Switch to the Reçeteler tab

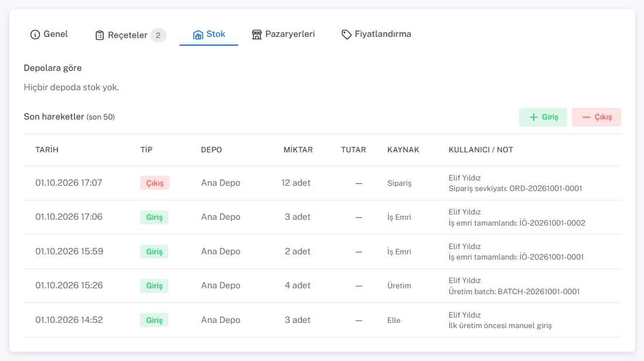point(130,35)
